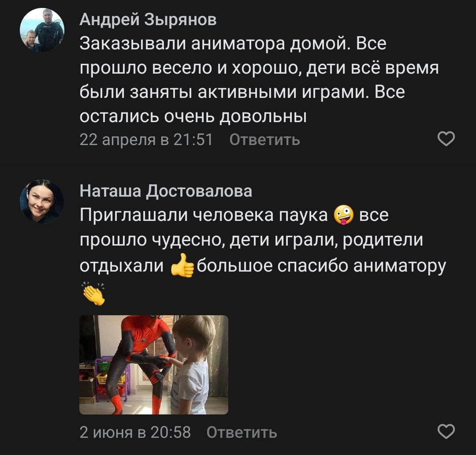Viewport: 476px width, 455px height.
Task: Reply to Наташа Достовалова's comment
Action: pyautogui.click(x=242, y=432)
